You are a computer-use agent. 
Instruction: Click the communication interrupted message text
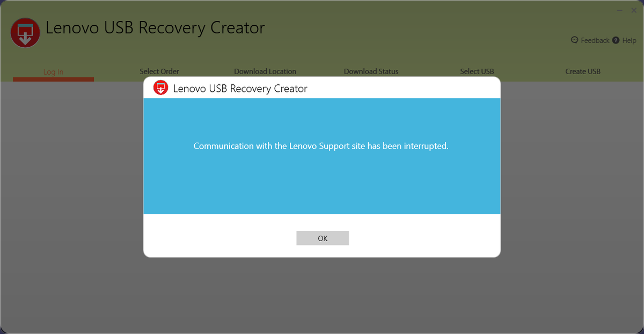pos(321,146)
